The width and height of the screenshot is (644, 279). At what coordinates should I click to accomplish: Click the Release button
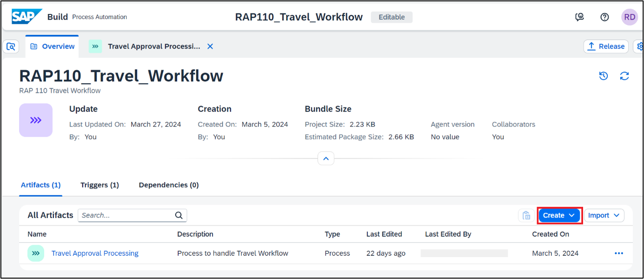606,46
